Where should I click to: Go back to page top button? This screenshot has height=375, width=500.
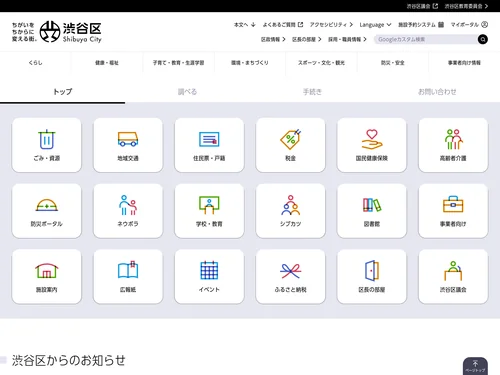475,366
